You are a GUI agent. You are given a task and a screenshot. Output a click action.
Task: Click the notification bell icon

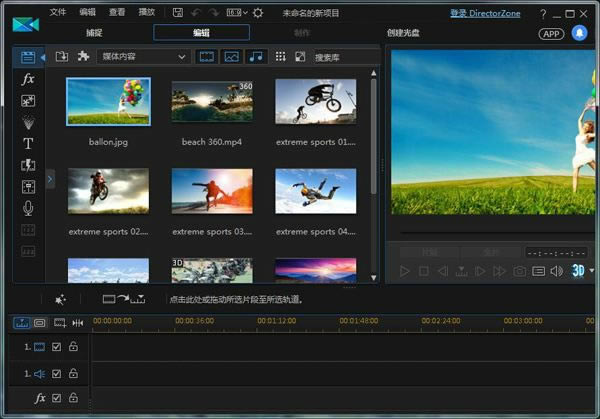[x=579, y=33]
